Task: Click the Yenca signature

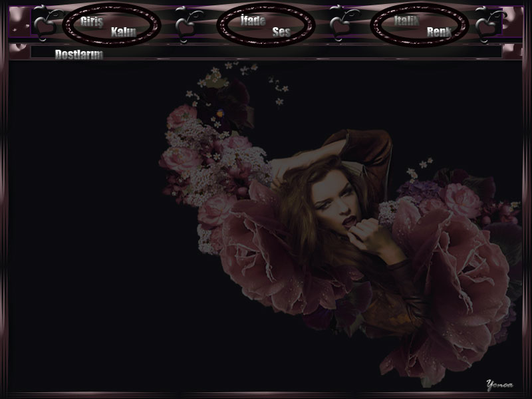Action: pos(499,385)
